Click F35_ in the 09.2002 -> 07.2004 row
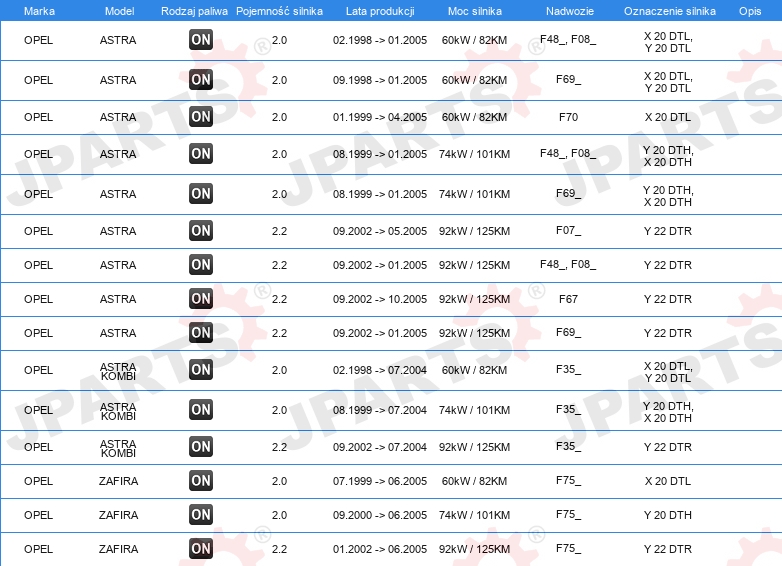Screen dimensions: 782x566 point(569,447)
